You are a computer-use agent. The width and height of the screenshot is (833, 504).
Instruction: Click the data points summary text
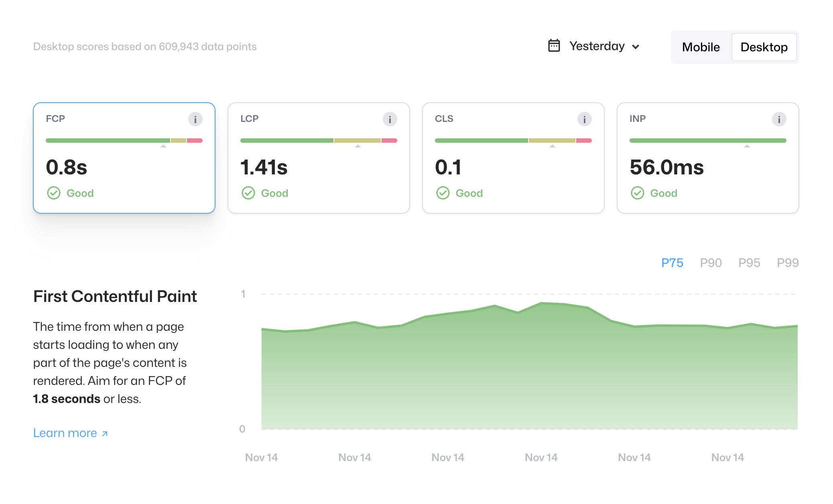click(x=145, y=47)
